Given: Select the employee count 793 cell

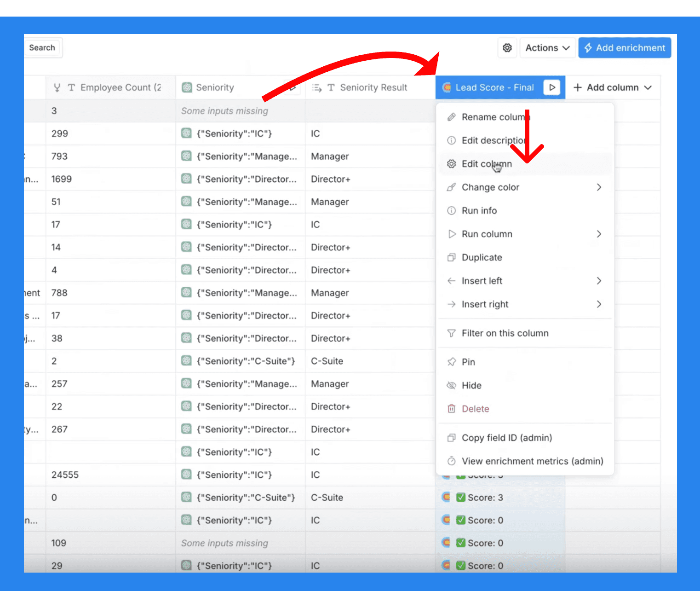Looking at the screenshot, I should [x=111, y=156].
